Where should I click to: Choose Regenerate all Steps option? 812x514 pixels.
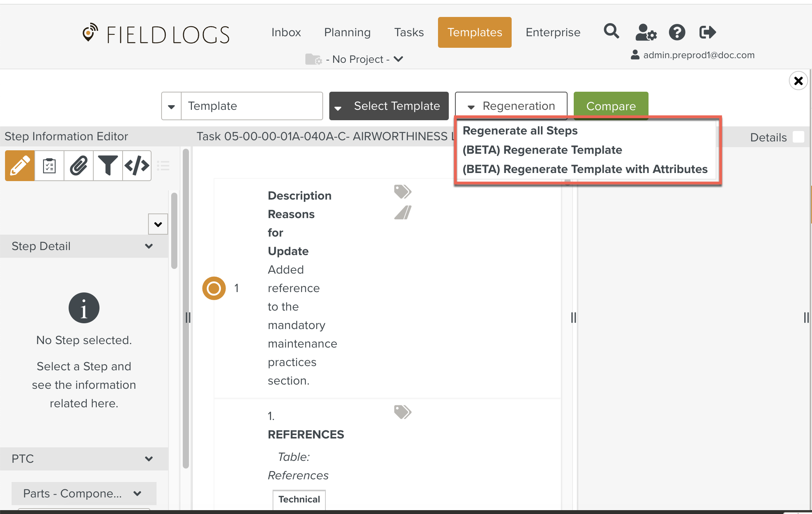[x=520, y=131]
